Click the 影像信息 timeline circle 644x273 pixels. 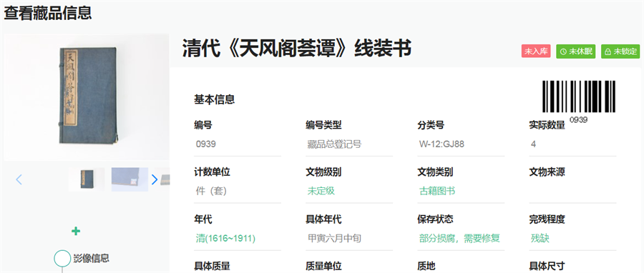62,258
